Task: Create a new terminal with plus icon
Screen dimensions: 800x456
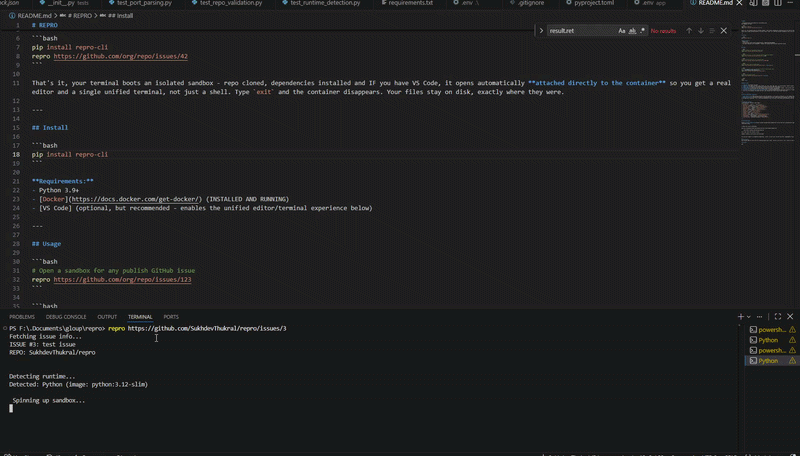Action: pyautogui.click(x=741, y=317)
